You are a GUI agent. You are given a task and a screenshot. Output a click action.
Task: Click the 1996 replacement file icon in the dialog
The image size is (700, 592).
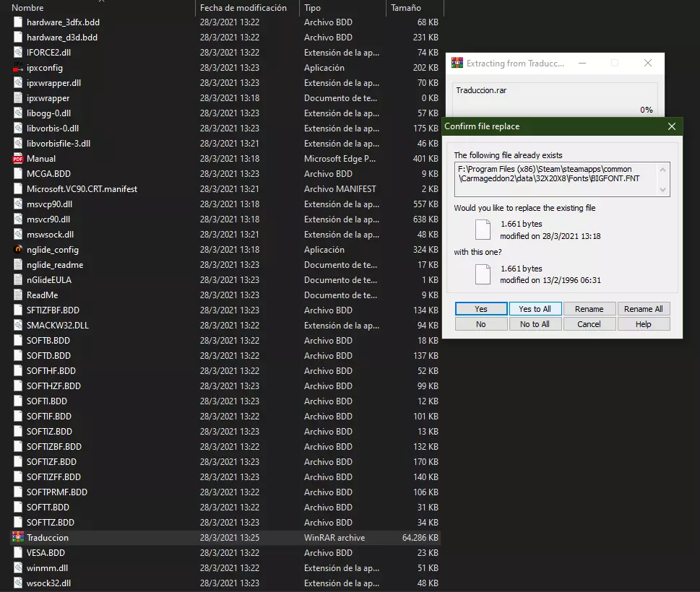[483, 274]
